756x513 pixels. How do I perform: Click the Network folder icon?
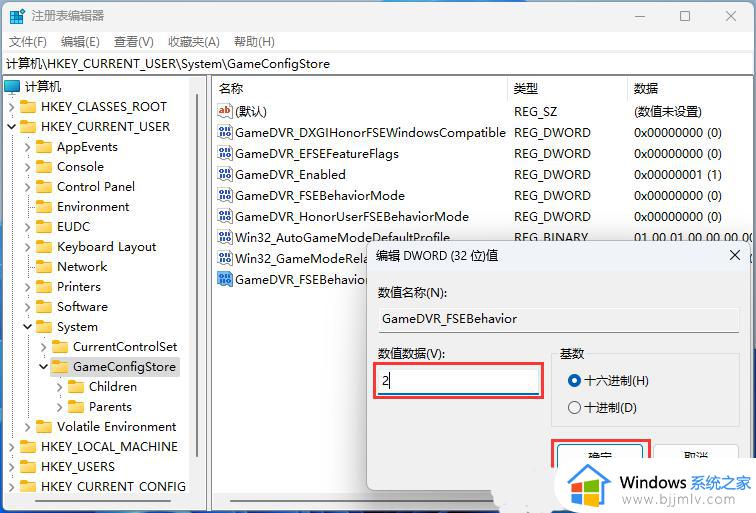pos(43,267)
